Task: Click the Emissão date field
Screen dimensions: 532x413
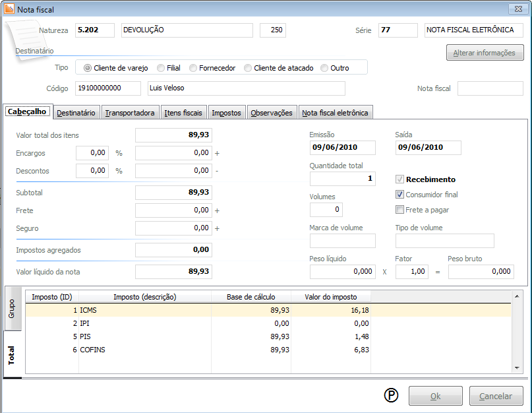Action: (342, 148)
